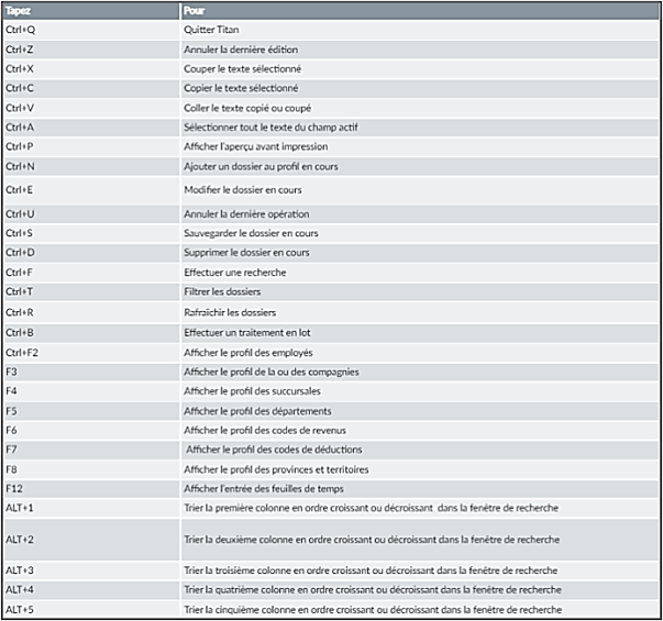663x621 pixels.
Task: Select the 'Ctrl+R' shortcut cell
Action: tap(91, 312)
